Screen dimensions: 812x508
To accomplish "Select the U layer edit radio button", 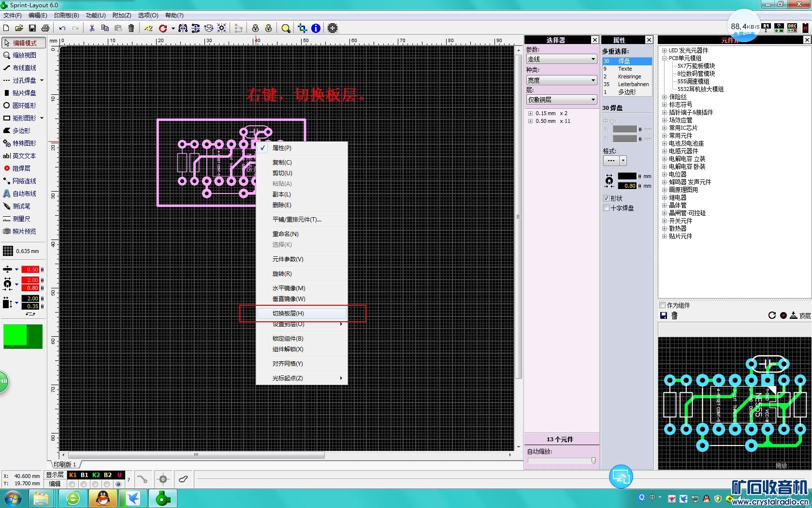I will [x=118, y=484].
